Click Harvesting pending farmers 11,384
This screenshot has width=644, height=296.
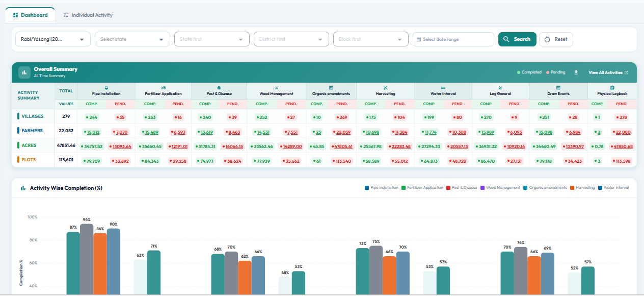tap(399, 132)
